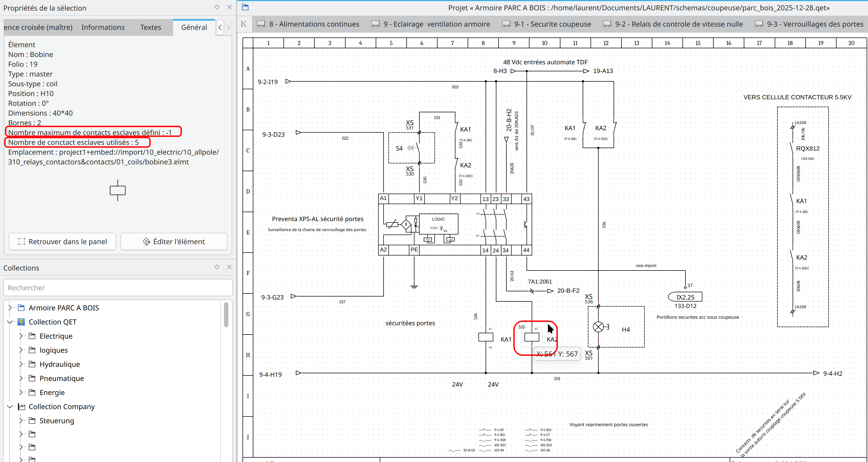The height and width of the screenshot is (462, 868).
Task: Click project window folder icon
Action: [245, 7]
